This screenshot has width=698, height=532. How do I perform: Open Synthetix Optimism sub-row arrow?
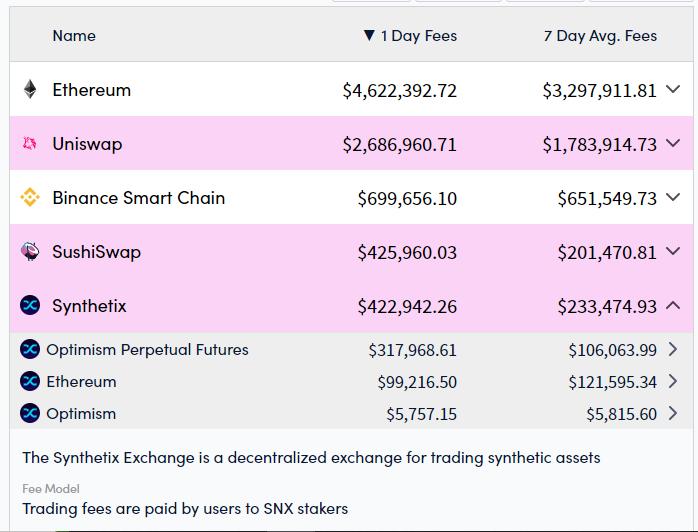coord(673,414)
